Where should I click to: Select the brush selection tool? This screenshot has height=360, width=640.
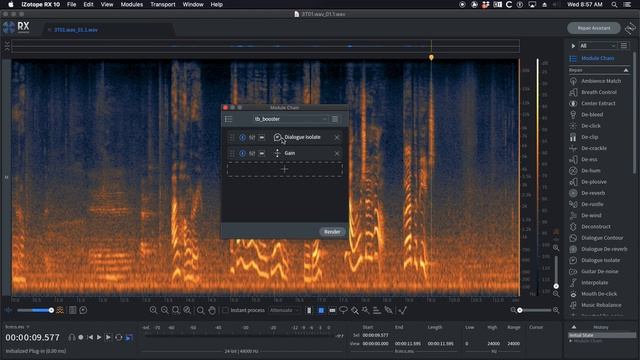pos(355,311)
